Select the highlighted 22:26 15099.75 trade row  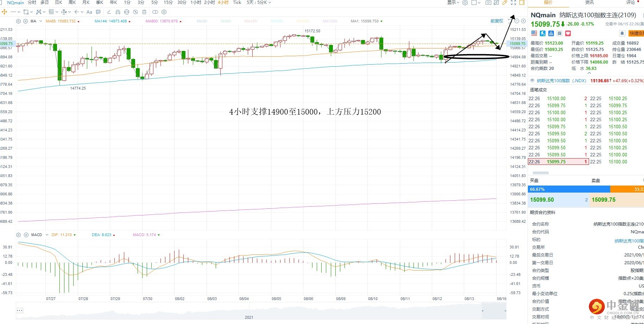click(558, 162)
